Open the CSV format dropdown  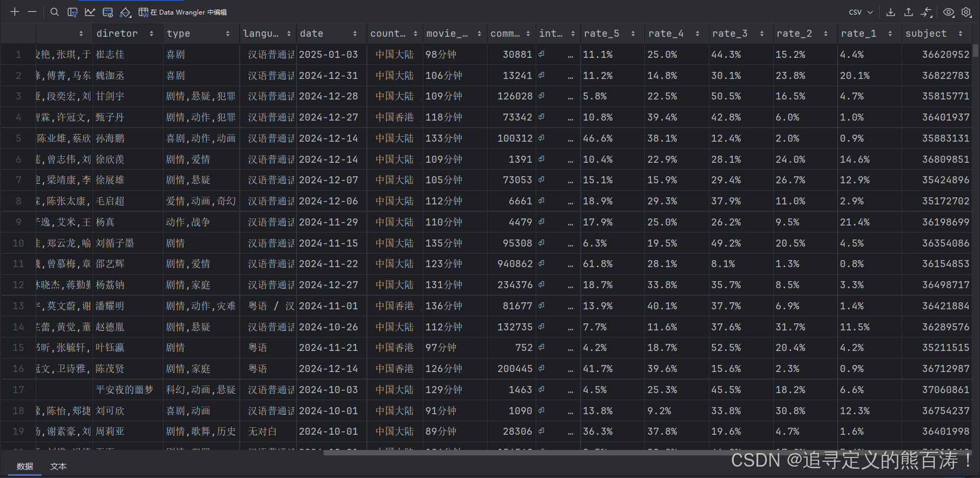860,12
